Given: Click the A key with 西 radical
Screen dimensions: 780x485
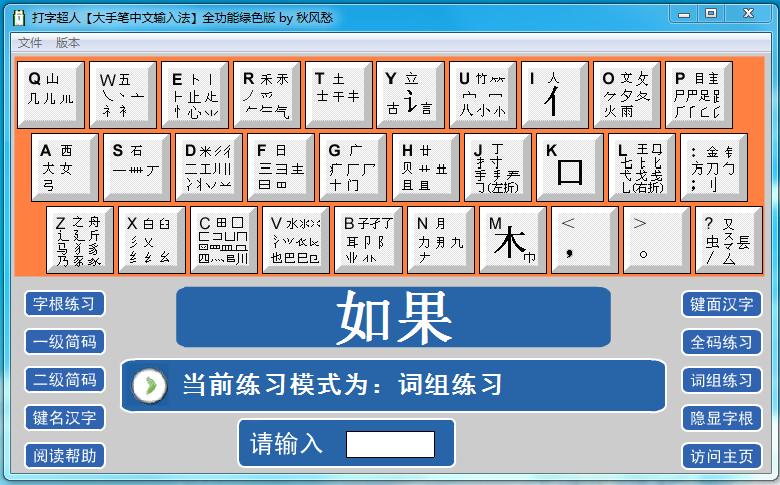Looking at the screenshot, I should [65, 167].
